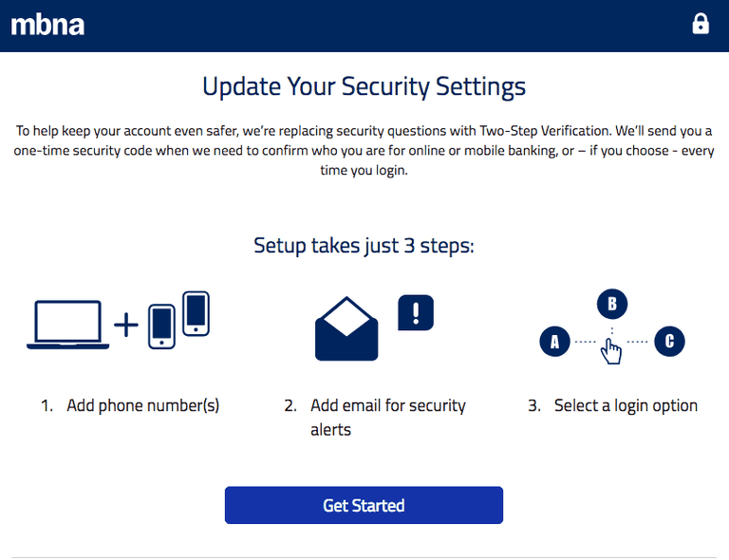
Task: Click circle A in login diagram
Action: (554, 341)
